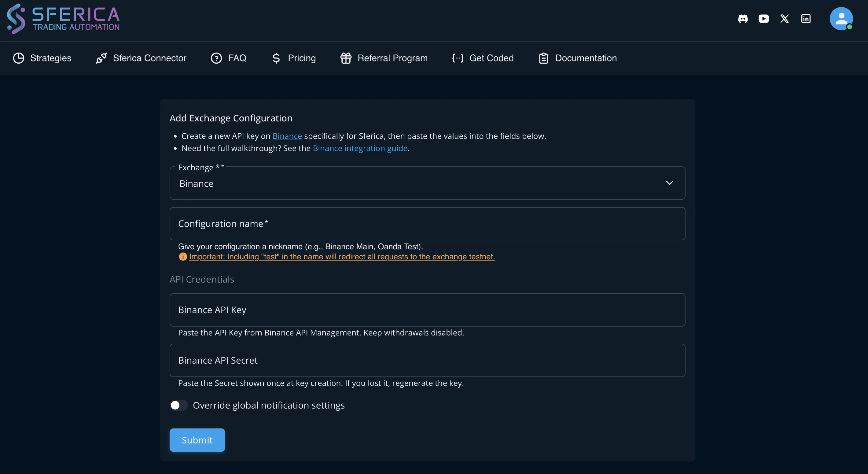Open Referral Program menu item

point(384,58)
